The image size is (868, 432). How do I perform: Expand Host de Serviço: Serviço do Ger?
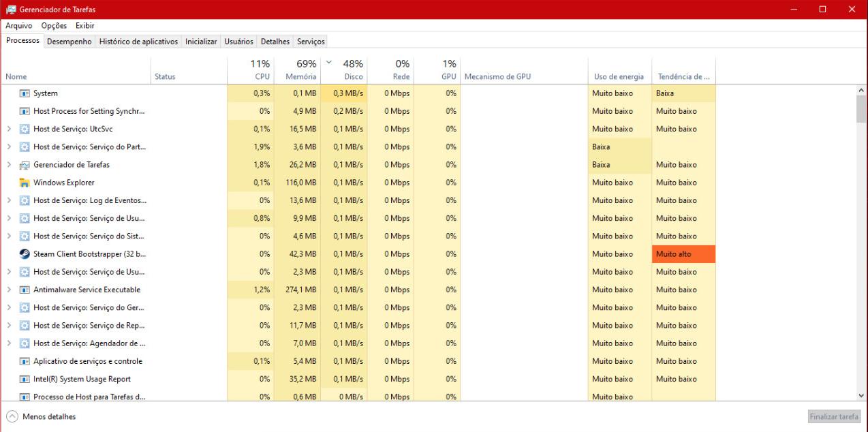9,307
